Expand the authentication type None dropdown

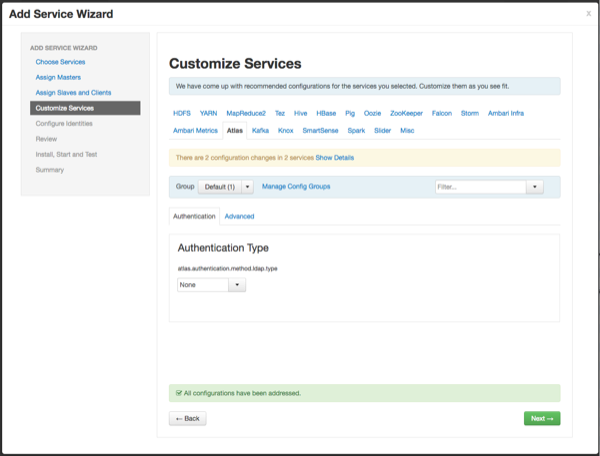click(x=211, y=285)
